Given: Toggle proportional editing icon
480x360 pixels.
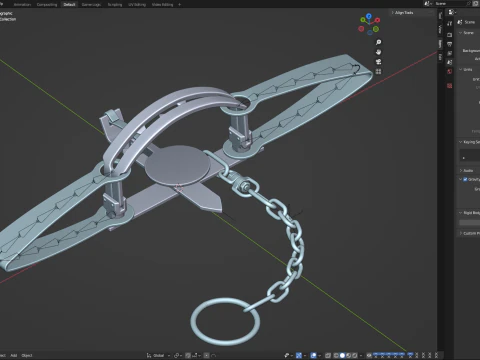Looking at the screenshot, I should pyautogui.click(x=207, y=355).
